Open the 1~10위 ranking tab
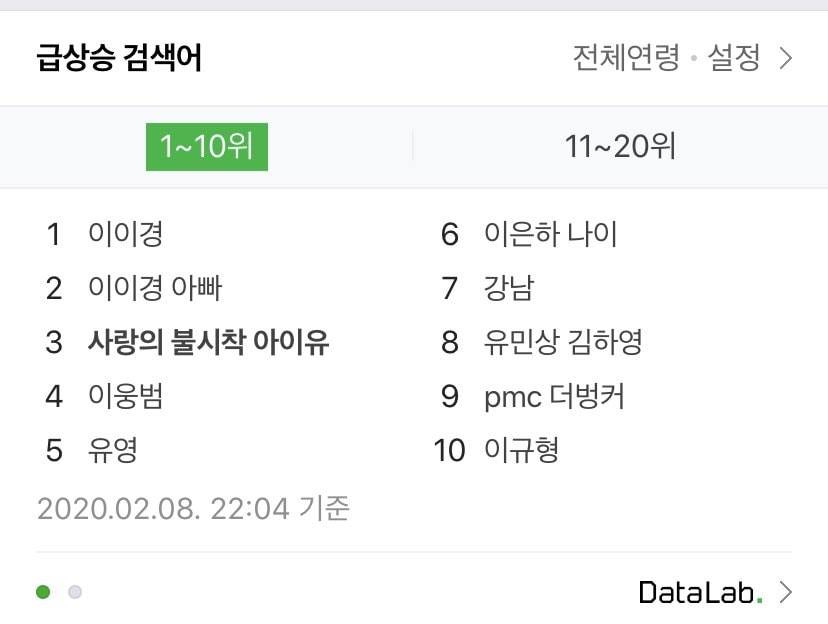The width and height of the screenshot is (828, 624). point(206,147)
